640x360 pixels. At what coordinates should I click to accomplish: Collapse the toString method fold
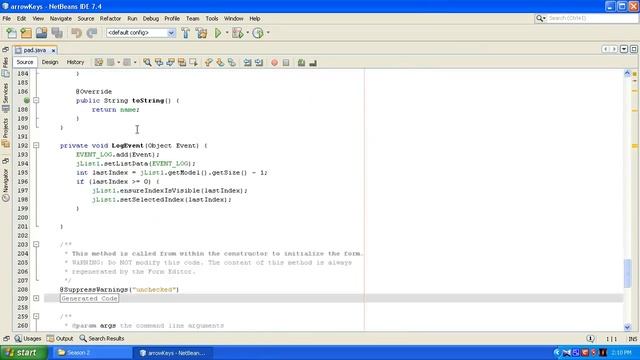[36, 100]
